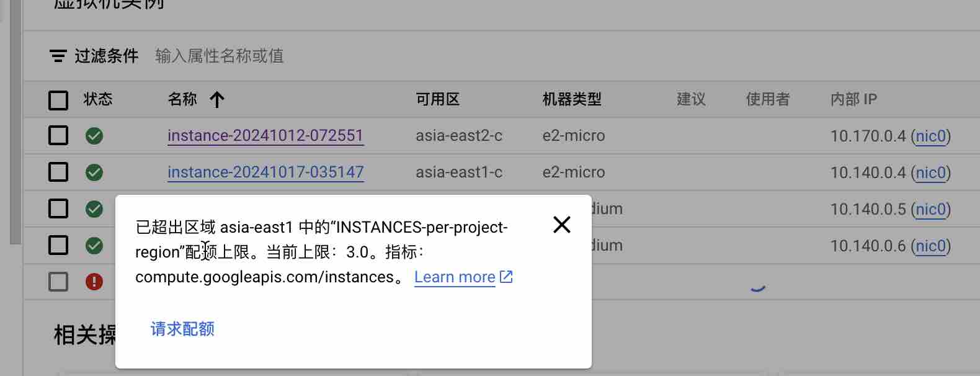Click the green status icon in the 10.140.0.5 row
980x376 pixels.
[94, 209]
